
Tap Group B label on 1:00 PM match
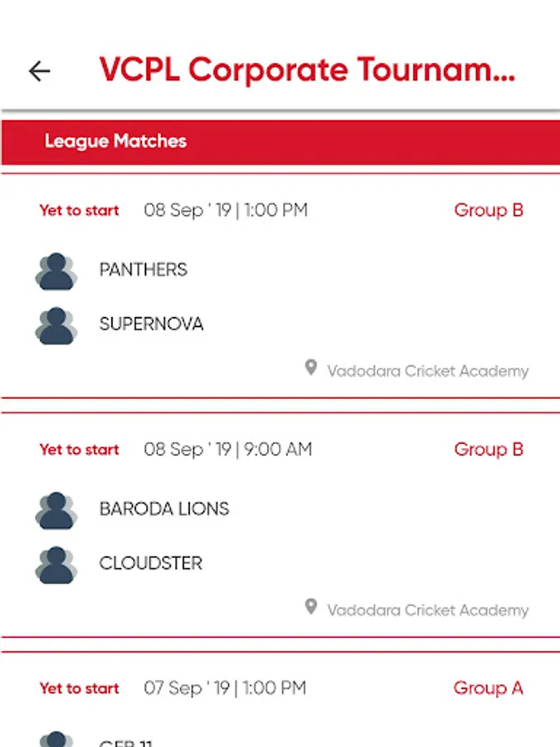point(489,210)
